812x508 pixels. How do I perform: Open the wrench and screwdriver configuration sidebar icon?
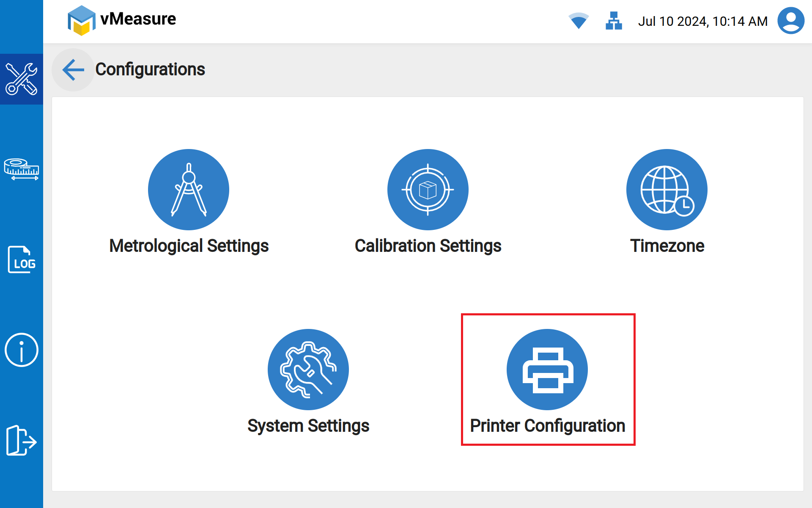click(21, 79)
